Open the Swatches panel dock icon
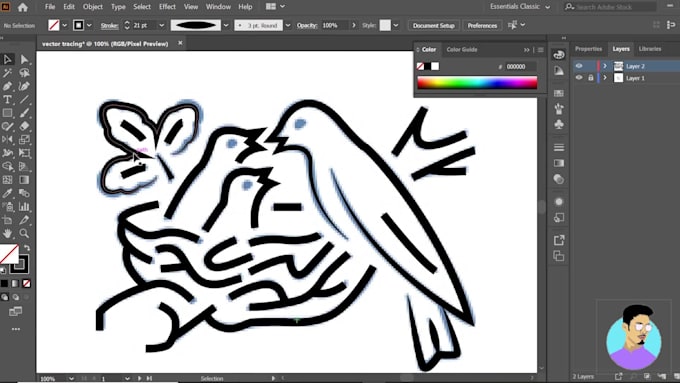Image resolution: width=680 pixels, height=383 pixels. coord(559,93)
